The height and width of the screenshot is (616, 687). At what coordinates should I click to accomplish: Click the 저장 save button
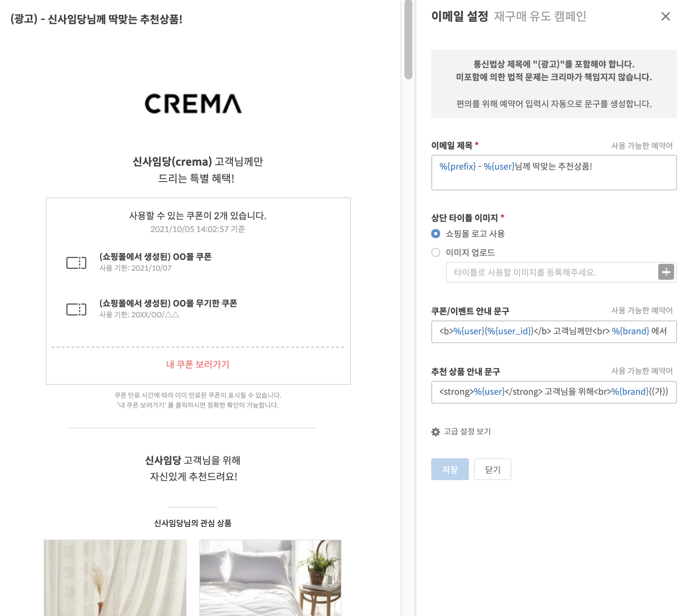[450, 469]
